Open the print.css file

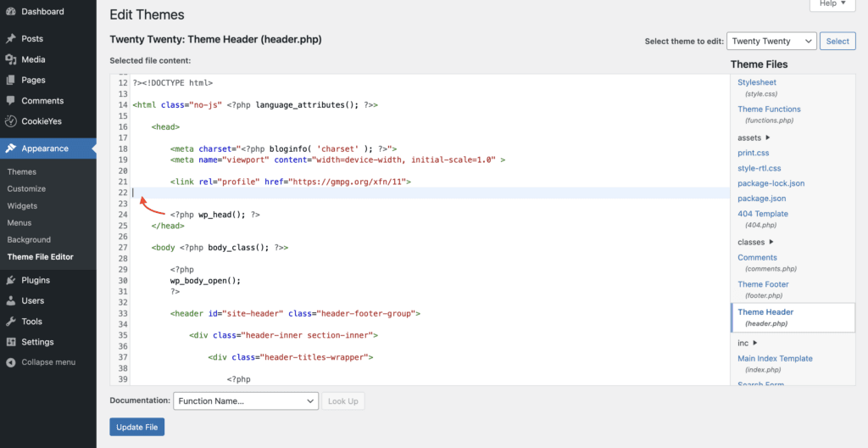coord(754,153)
